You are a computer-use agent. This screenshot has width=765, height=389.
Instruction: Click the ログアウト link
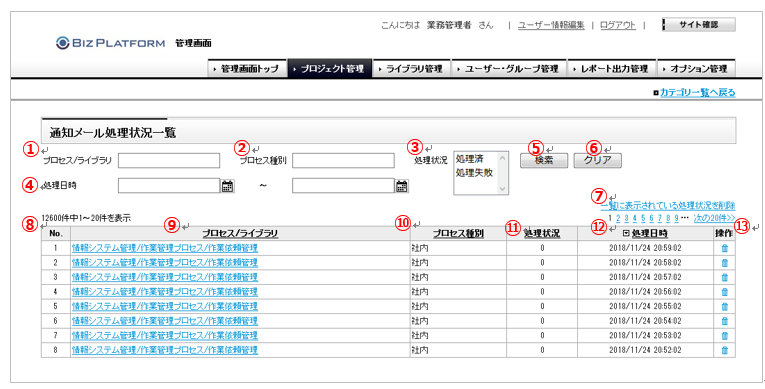coord(618,25)
